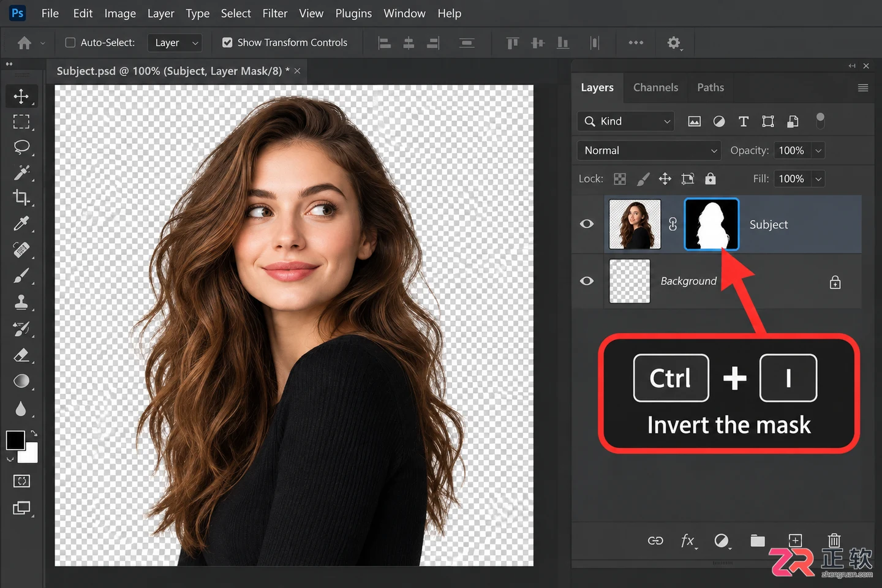
Task: Create a new group folder icon
Action: [x=758, y=540]
